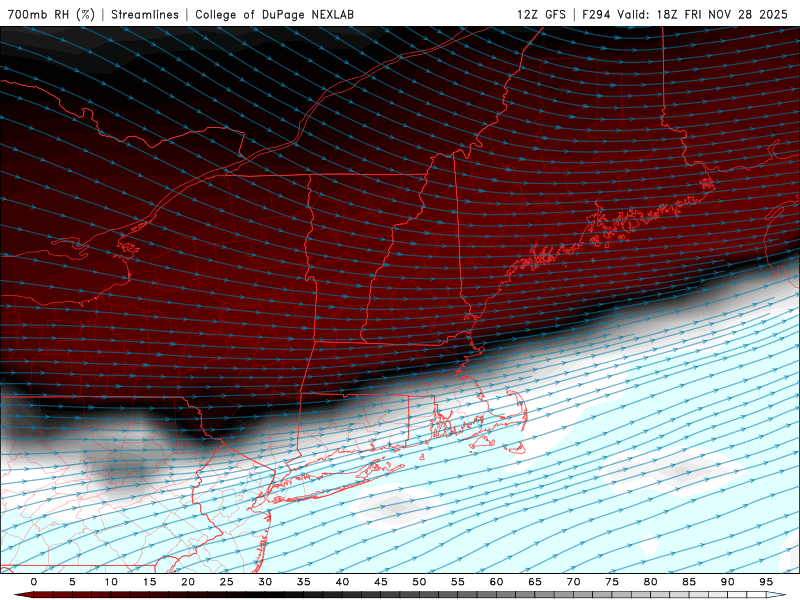Click the "700mb RH (%)" title text
Image resolution: width=800 pixels, height=600 pixels.
tap(51, 14)
